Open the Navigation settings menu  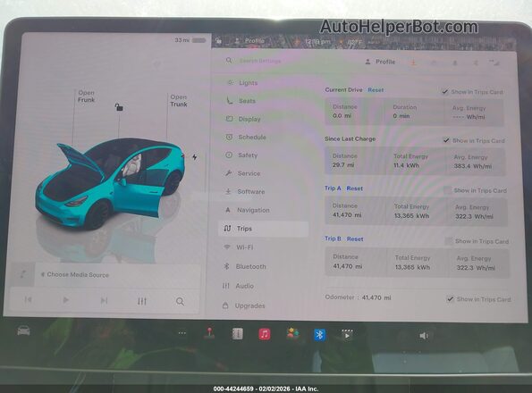coord(253,210)
